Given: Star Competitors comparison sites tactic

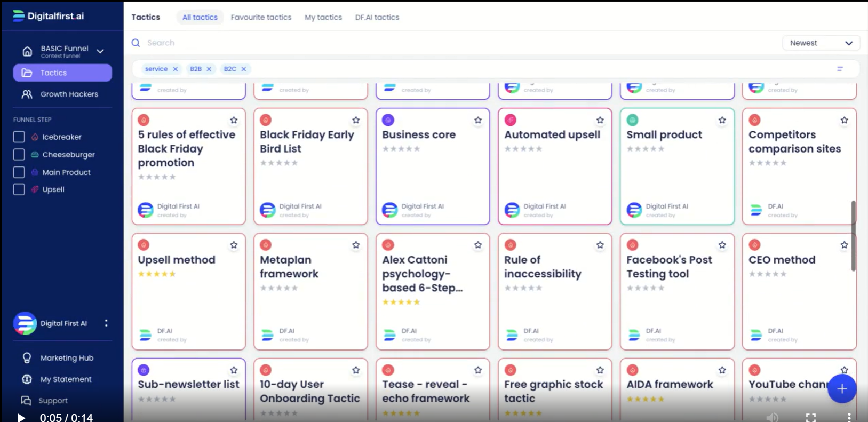Looking at the screenshot, I should coord(845,120).
